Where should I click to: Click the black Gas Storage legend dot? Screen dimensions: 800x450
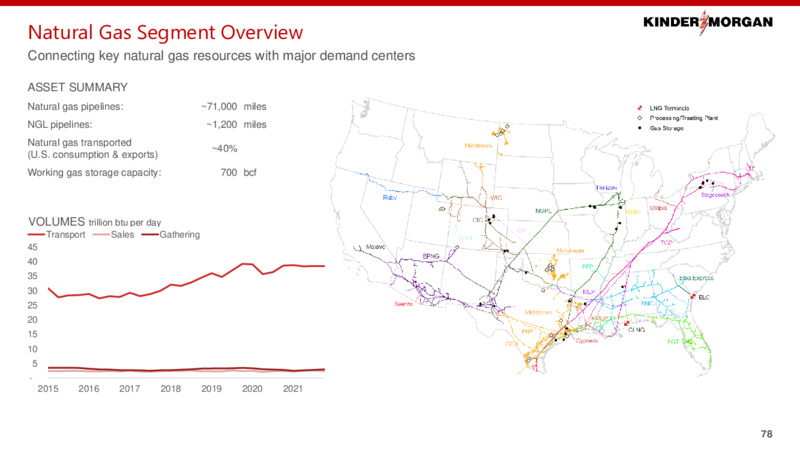[639, 128]
